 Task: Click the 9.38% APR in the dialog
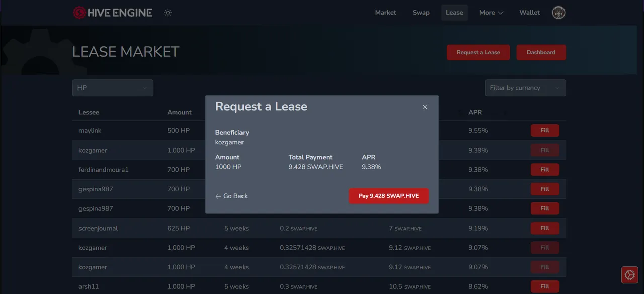tap(371, 167)
